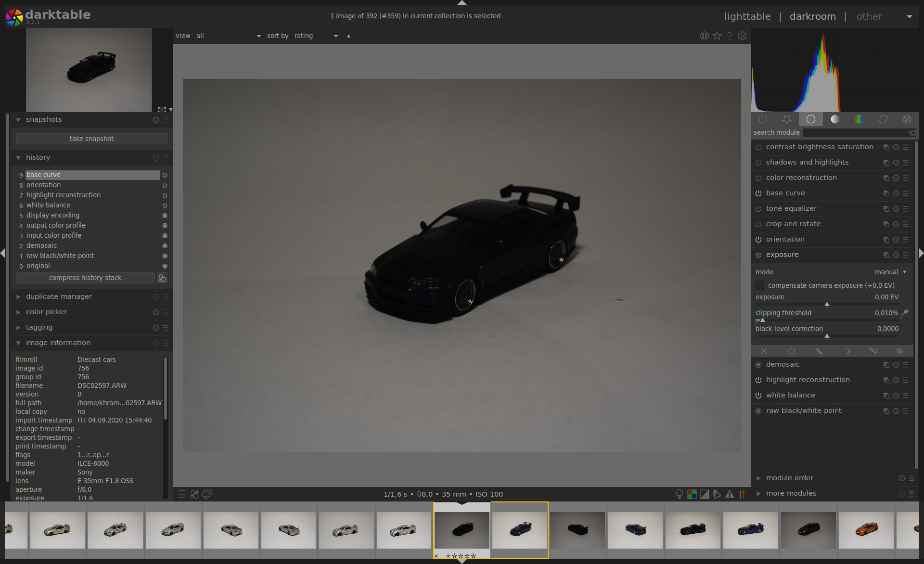The image size is (924, 564).
Task: Create style from history icon
Action: (x=162, y=278)
